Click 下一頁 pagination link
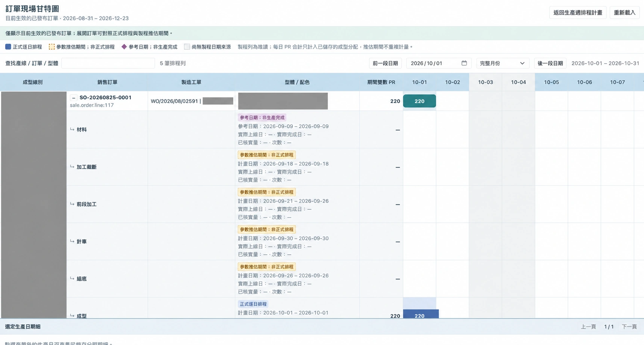The width and height of the screenshot is (644, 345). 629,327
